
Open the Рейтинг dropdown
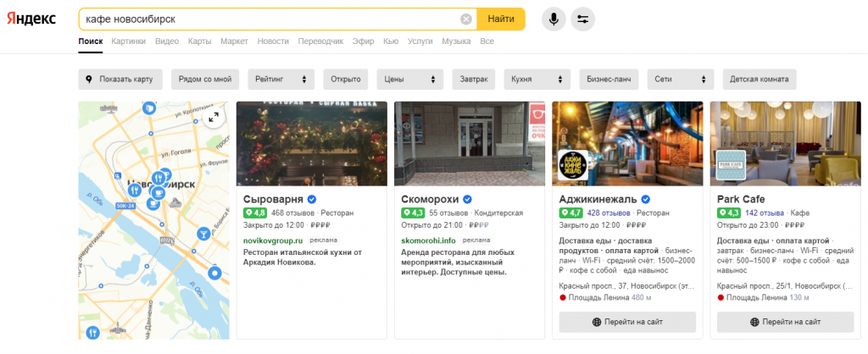click(x=281, y=79)
